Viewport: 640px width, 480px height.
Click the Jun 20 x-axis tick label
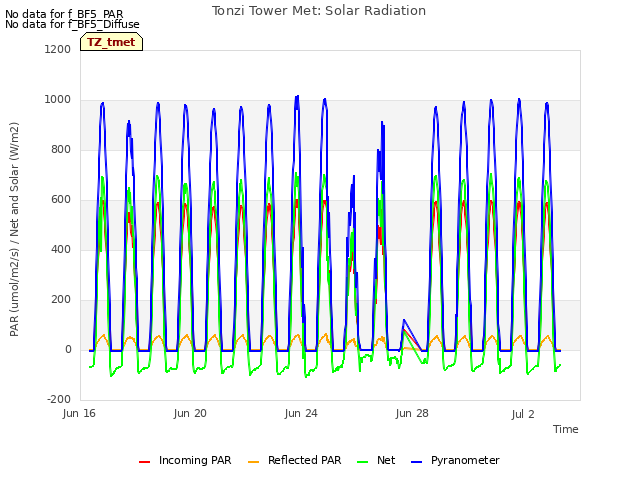[190, 413]
